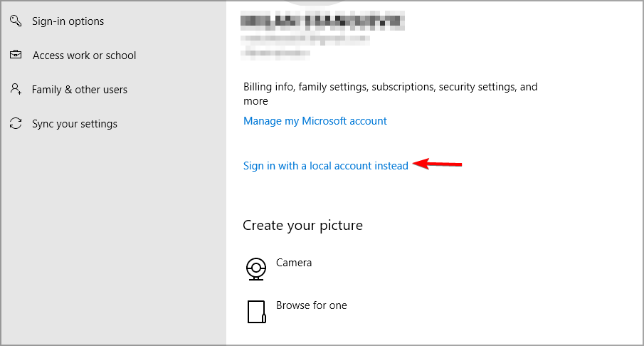Click the person icon beside Family & other users
This screenshot has height=346, width=644.
coord(15,89)
